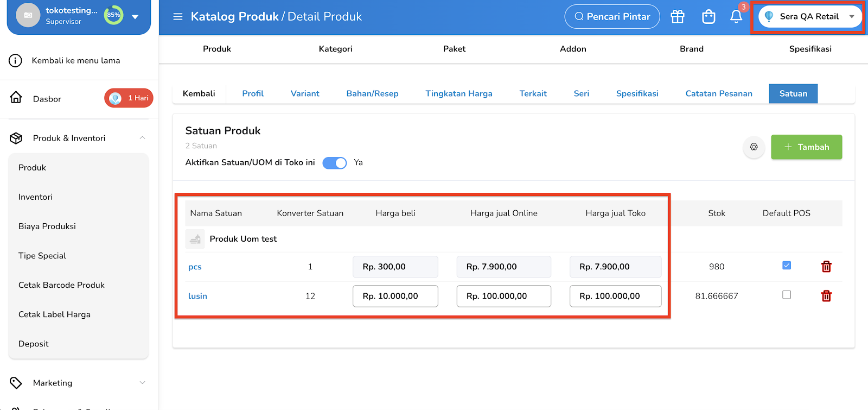Edit the Rp. 10.000,00 Harga beli field
Viewport: 868px width, 410px height.
[x=395, y=296]
